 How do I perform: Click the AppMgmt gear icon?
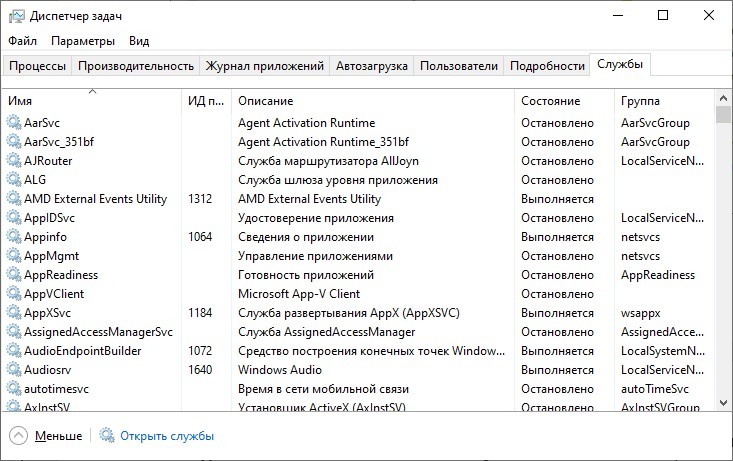pyautogui.click(x=14, y=256)
